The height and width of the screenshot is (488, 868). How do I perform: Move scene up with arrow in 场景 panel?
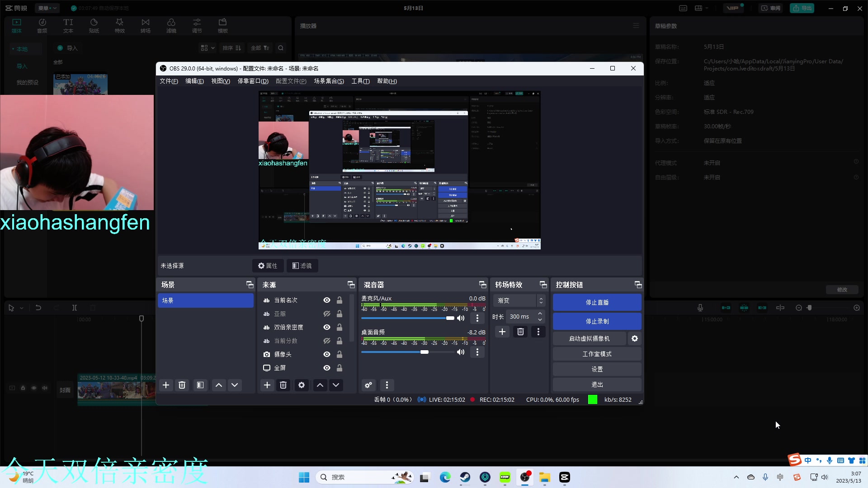click(x=219, y=385)
